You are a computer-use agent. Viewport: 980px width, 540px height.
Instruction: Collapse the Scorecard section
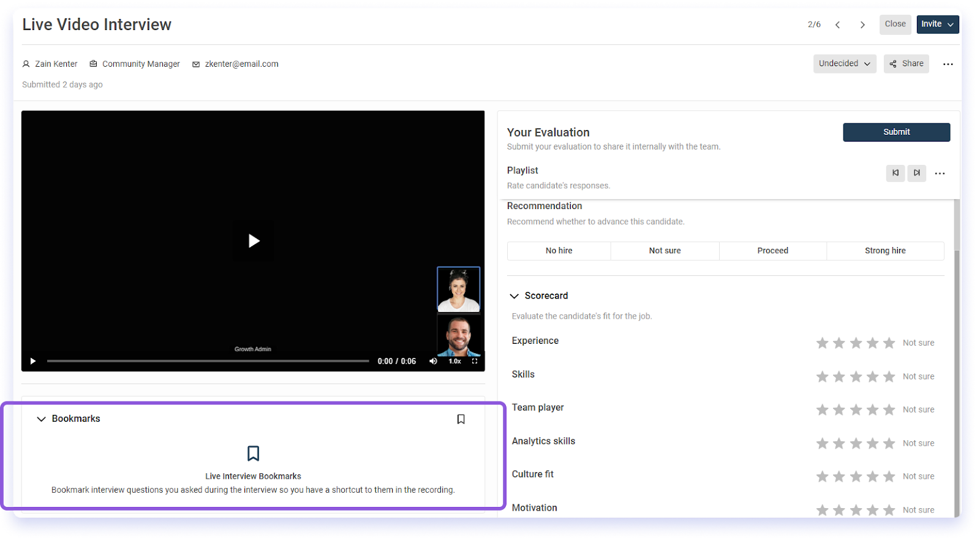click(x=514, y=296)
